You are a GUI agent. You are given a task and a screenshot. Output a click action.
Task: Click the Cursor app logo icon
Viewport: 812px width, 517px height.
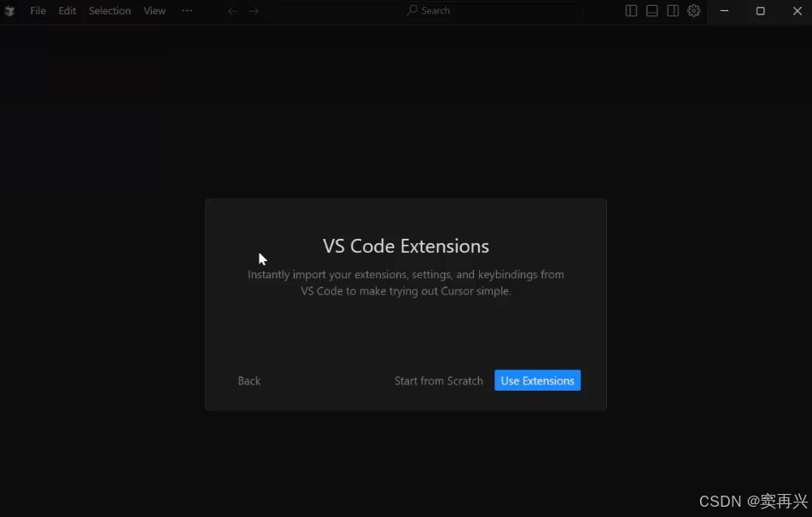tap(9, 11)
